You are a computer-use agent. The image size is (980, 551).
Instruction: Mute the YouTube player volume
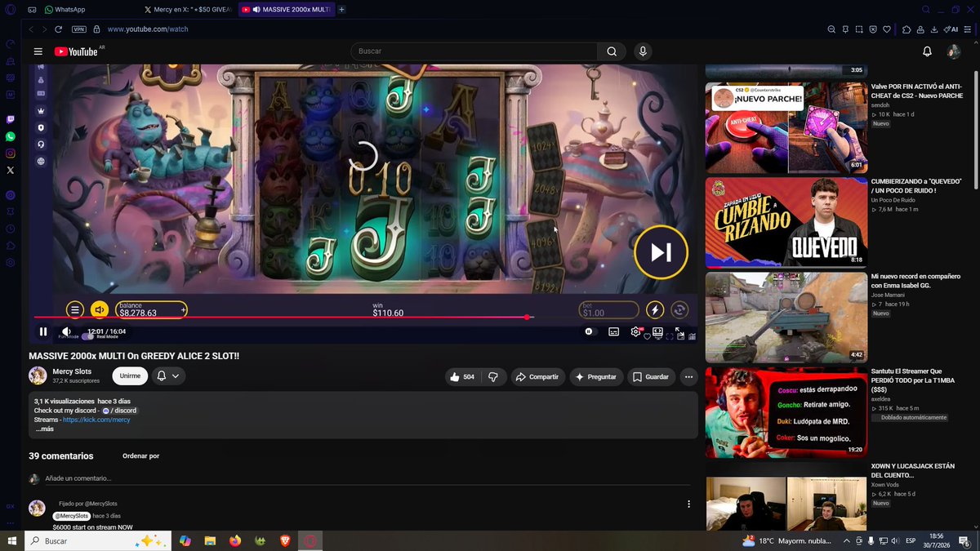tap(67, 331)
